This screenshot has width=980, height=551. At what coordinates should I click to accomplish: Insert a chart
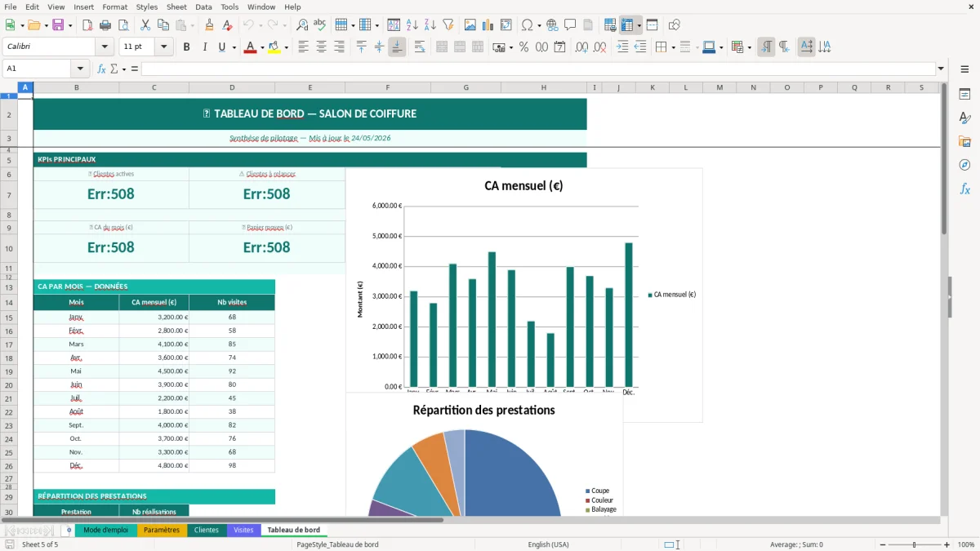click(489, 25)
